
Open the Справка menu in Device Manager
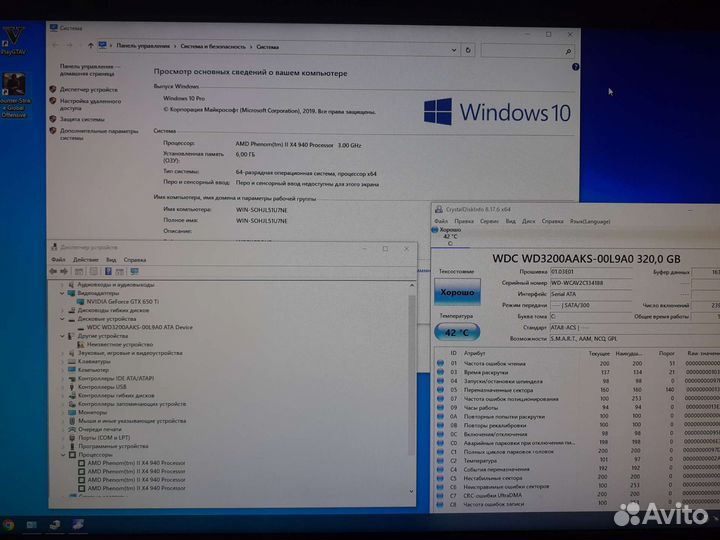pyautogui.click(x=135, y=259)
